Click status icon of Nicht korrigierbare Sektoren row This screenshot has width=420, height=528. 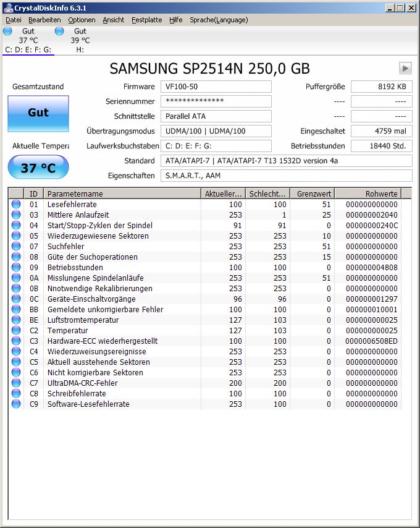point(16,372)
